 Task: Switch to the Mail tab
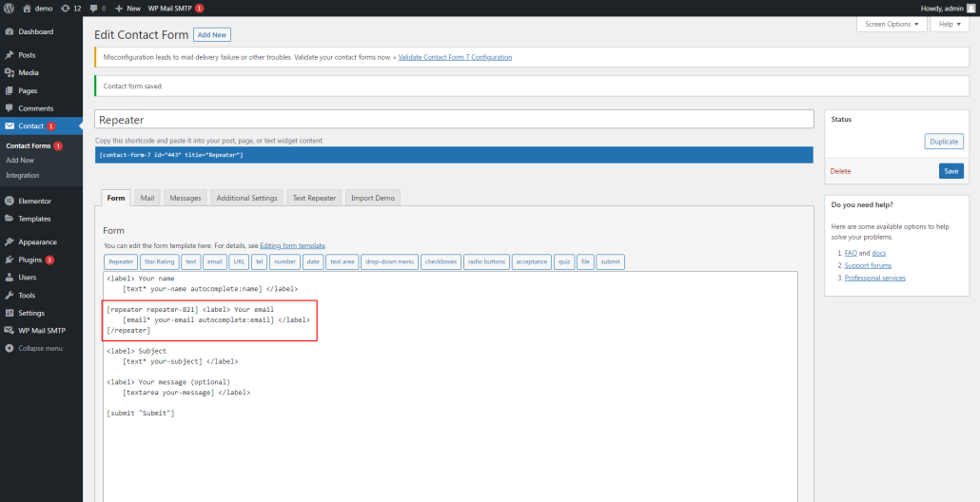pyautogui.click(x=147, y=198)
